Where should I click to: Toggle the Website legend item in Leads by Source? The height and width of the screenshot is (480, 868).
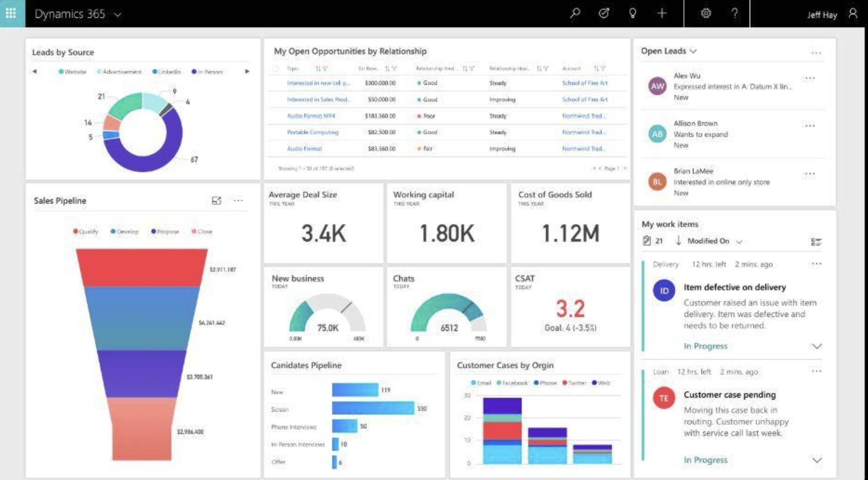(72, 72)
